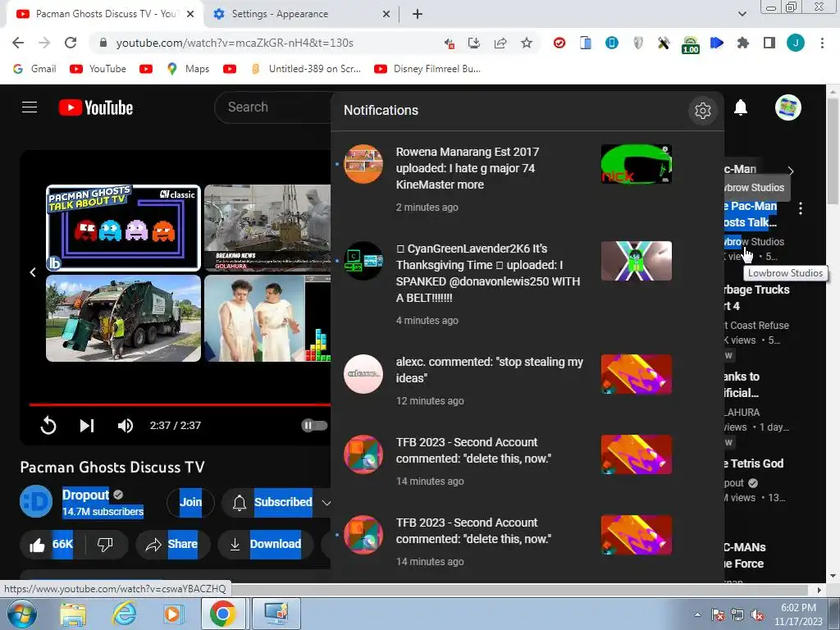Open the Windows Start menu
Screen dimensions: 840x630
click(21, 614)
